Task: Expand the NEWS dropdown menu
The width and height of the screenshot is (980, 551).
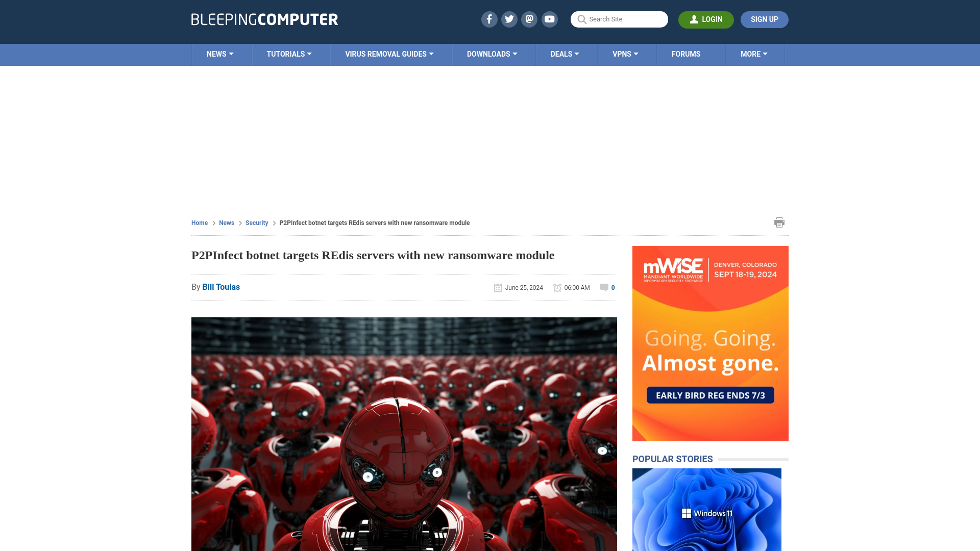Action: [219, 54]
